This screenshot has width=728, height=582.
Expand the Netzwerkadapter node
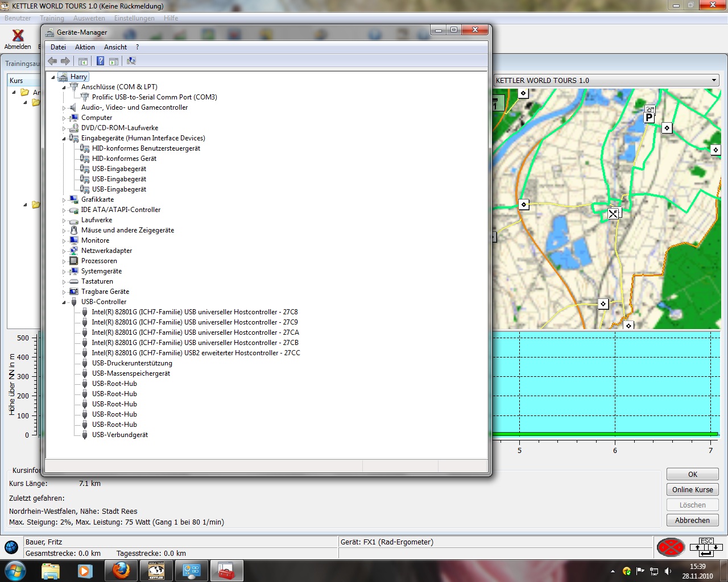tap(64, 251)
